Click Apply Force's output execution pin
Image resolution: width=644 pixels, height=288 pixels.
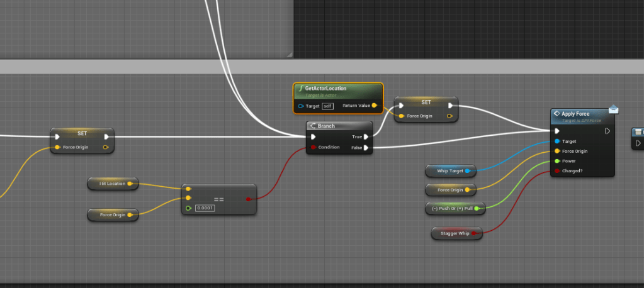coord(607,131)
